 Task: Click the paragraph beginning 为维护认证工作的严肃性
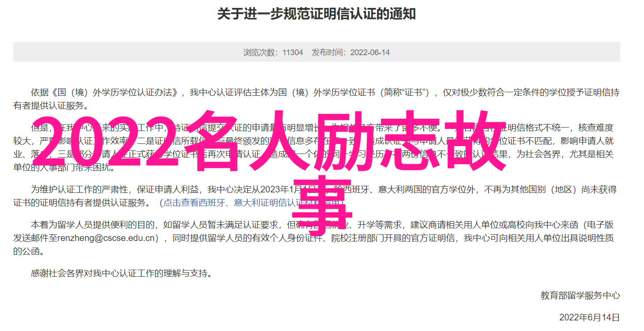pos(316,196)
